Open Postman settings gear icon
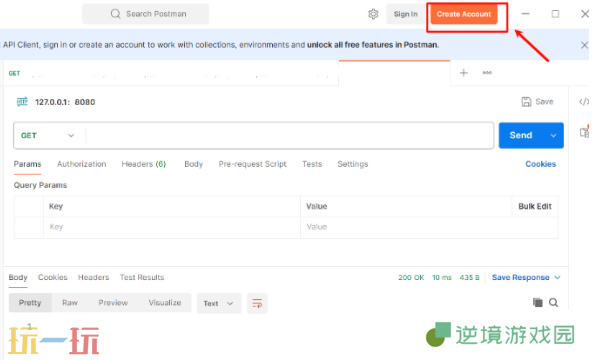The height and width of the screenshot is (360, 600). 373,14
